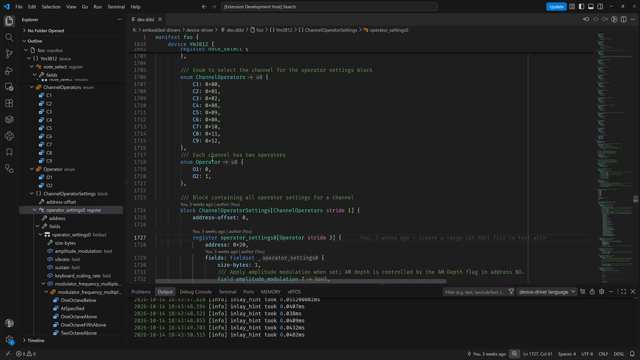Click Spaces: 4 indentation status item
This screenshot has height=360, width=640.
567,354
